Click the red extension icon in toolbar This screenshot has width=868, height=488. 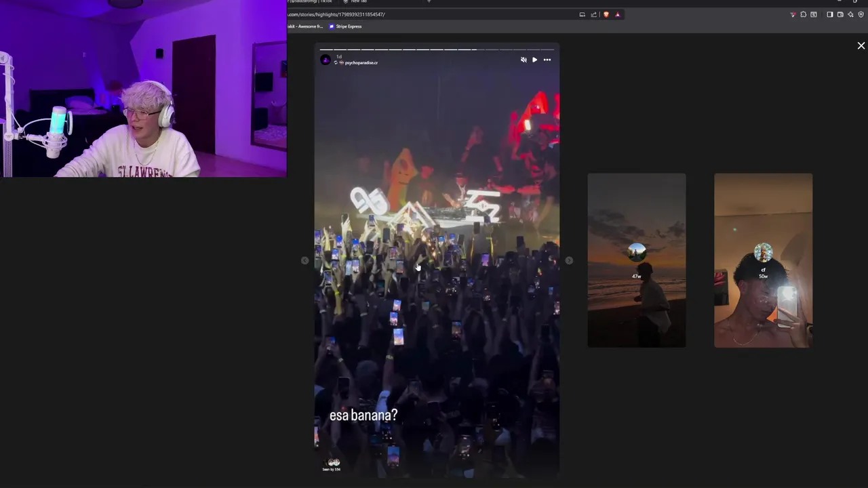tap(793, 14)
